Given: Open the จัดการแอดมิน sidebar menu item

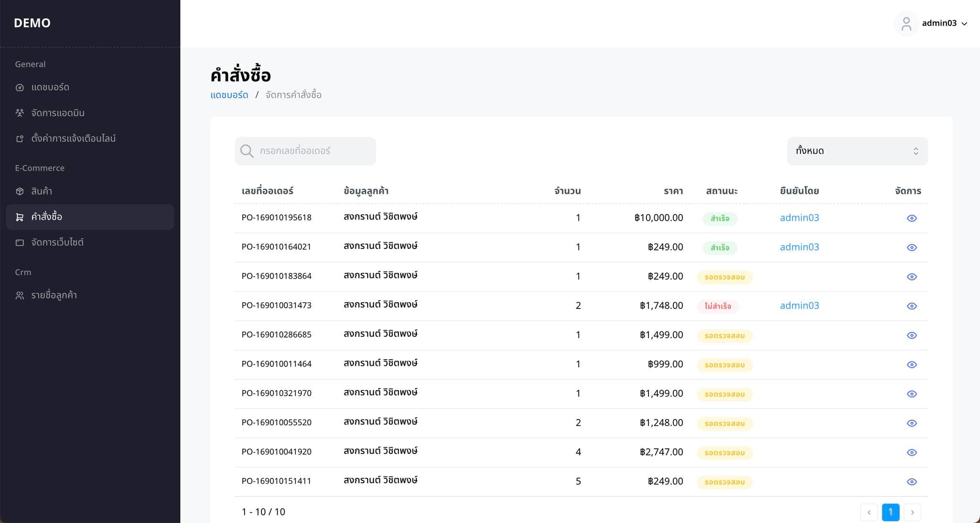Looking at the screenshot, I should (x=58, y=113).
